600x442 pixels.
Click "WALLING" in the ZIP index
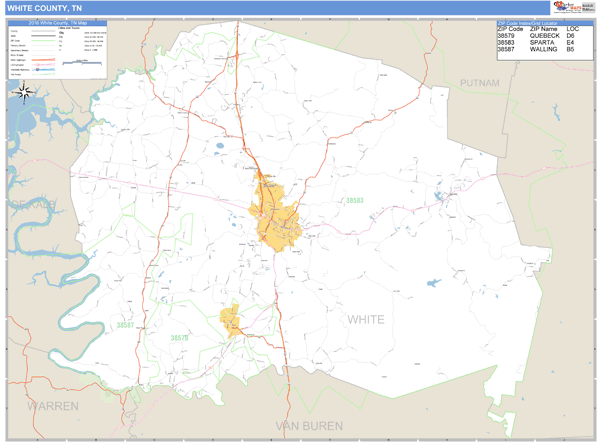coord(543,49)
